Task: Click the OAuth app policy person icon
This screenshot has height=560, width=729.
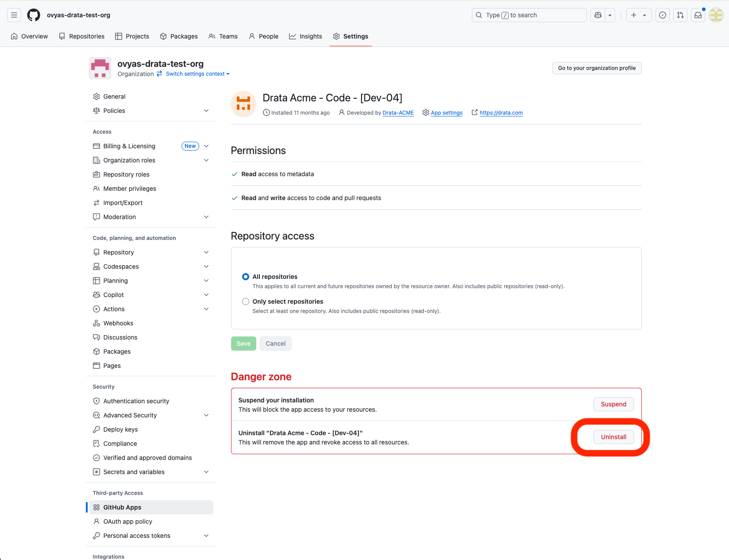Action: click(x=96, y=521)
